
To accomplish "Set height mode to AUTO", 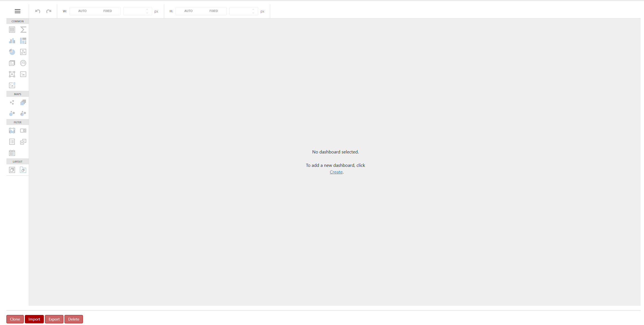I will coord(188,11).
